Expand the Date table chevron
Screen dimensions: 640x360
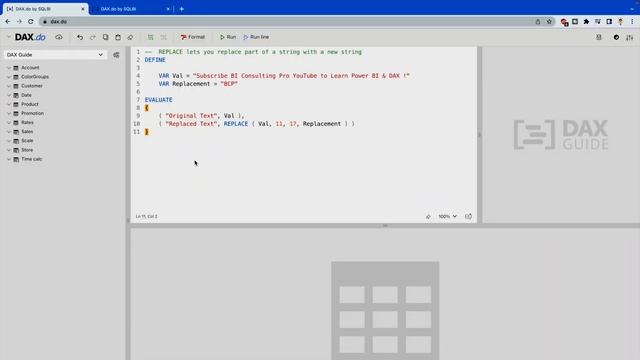(9, 95)
